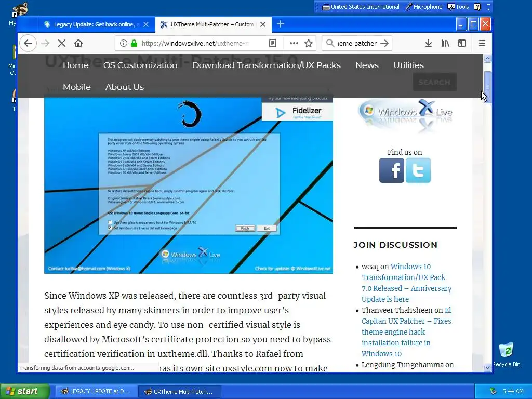Image resolution: width=532 pixels, height=399 pixels.
Task: Click the Find us on text
Action: [405, 152]
